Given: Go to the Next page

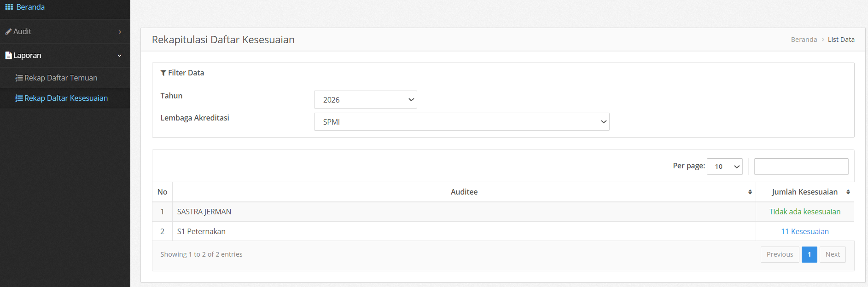Looking at the screenshot, I should coord(833,255).
